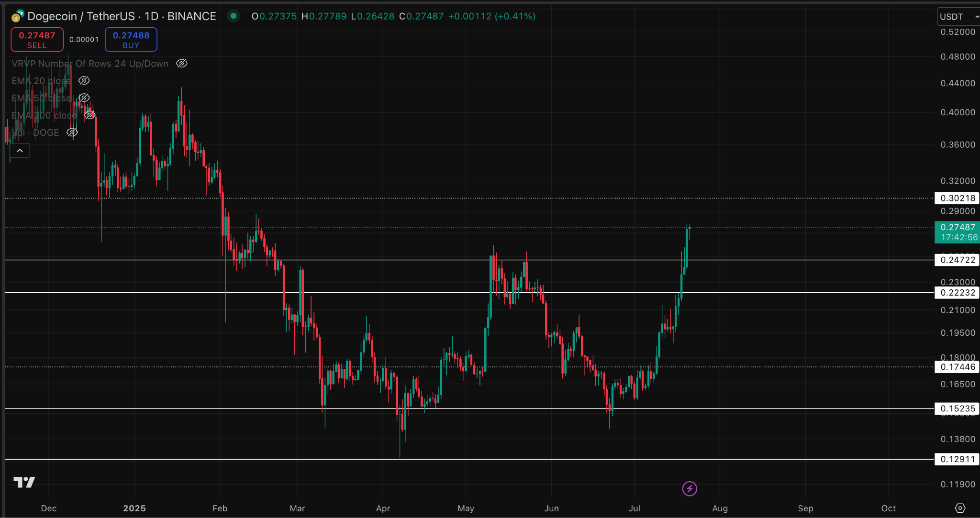Open chart settings gear at bottom right
This screenshot has width=980, height=518.
point(960,508)
